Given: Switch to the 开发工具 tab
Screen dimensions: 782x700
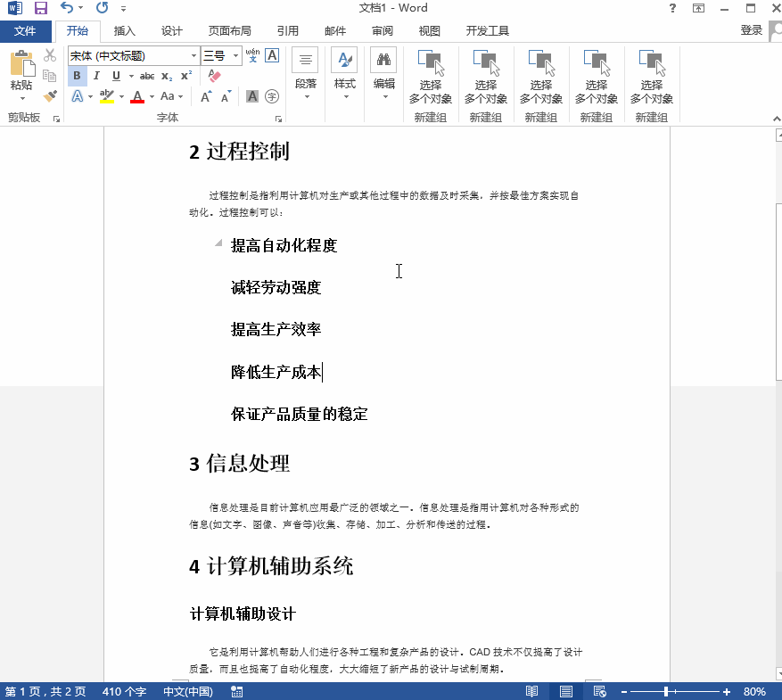Looking at the screenshot, I should (x=487, y=31).
